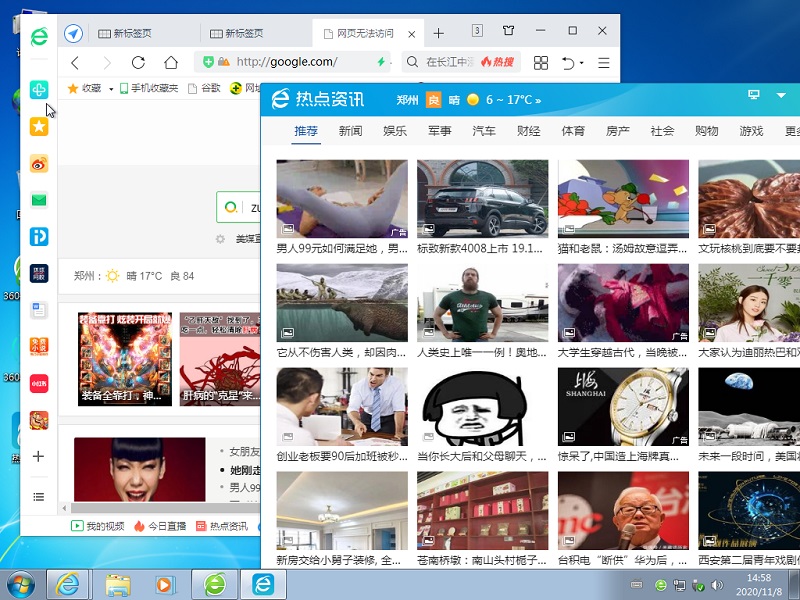Image resolution: width=800 pixels, height=600 pixels.
Task: Select 房产 category tab
Action: point(617,131)
